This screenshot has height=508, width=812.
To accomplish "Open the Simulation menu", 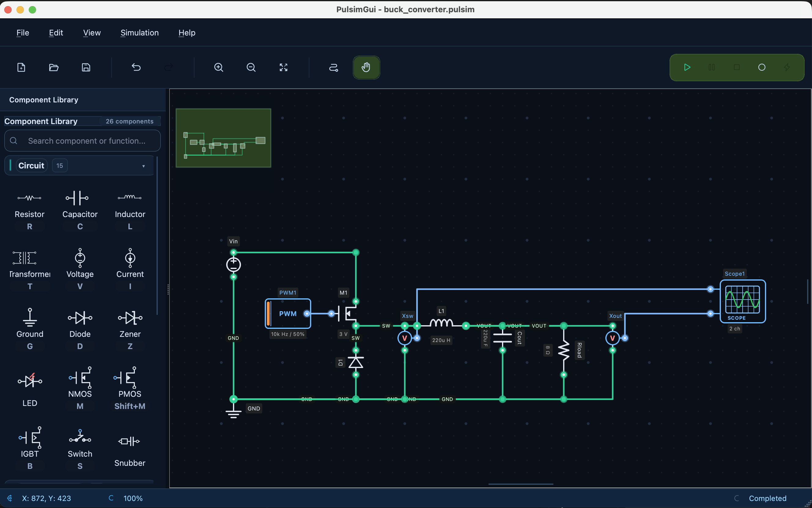I will [x=139, y=33].
